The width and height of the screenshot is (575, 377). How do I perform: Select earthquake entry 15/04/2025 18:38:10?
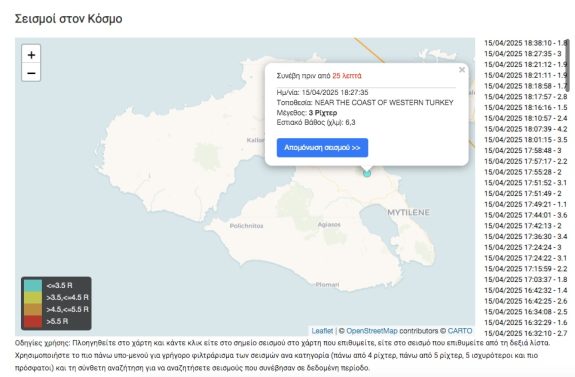pyautogui.click(x=525, y=43)
